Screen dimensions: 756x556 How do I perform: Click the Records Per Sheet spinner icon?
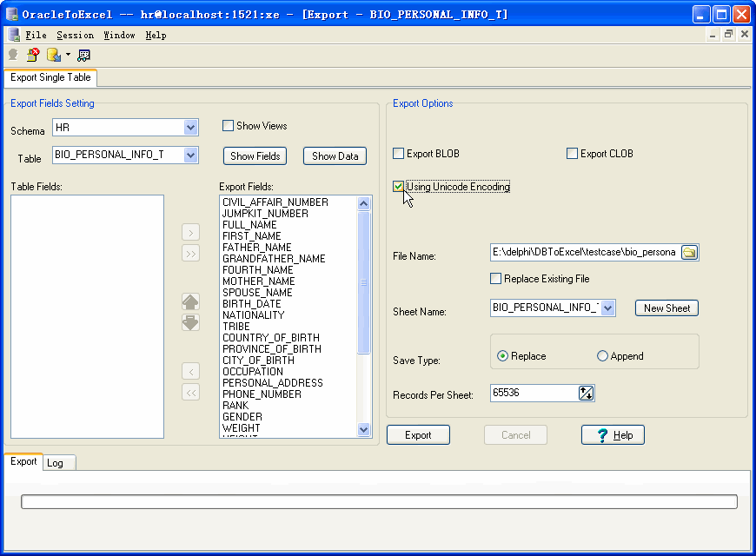click(586, 393)
